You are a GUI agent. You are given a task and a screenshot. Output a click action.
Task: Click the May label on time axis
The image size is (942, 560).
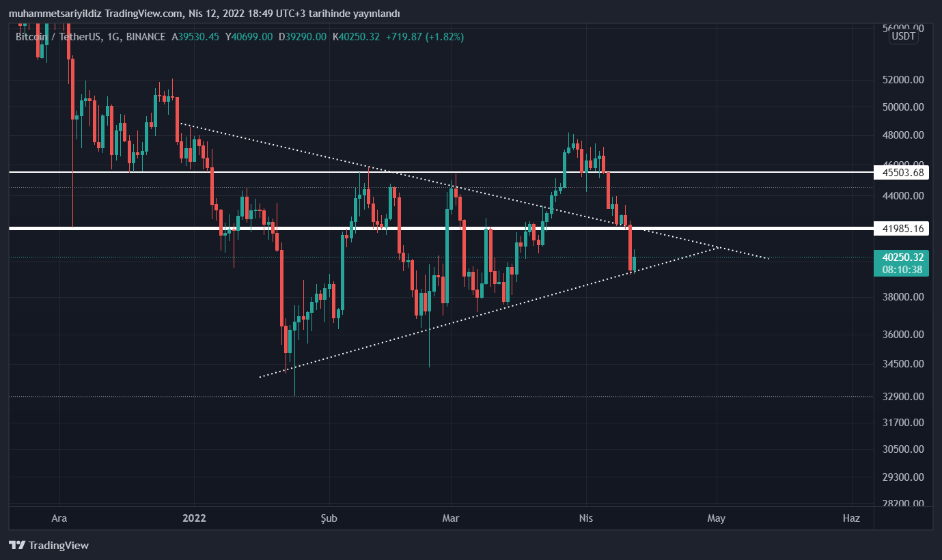click(x=716, y=518)
